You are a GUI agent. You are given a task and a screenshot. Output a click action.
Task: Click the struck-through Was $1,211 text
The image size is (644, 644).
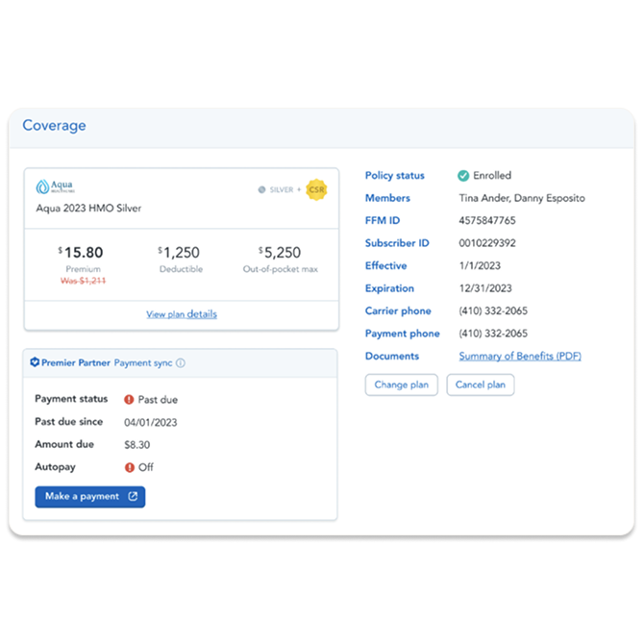[x=83, y=281]
